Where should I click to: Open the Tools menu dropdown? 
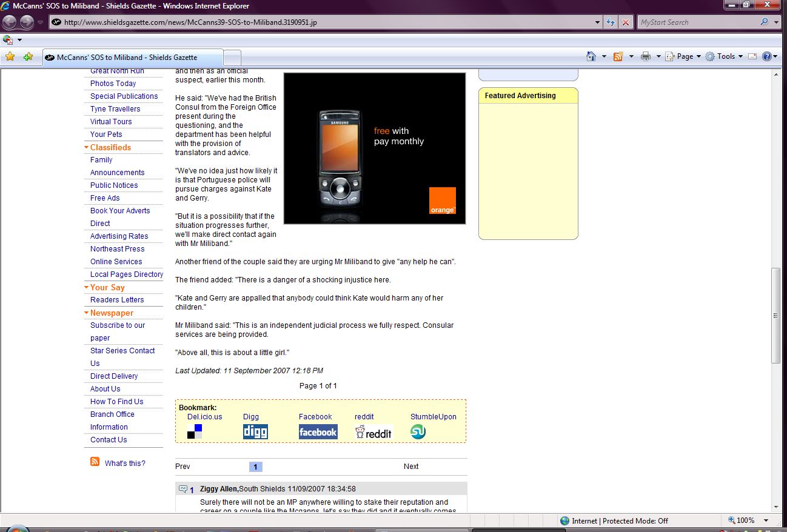(725, 56)
